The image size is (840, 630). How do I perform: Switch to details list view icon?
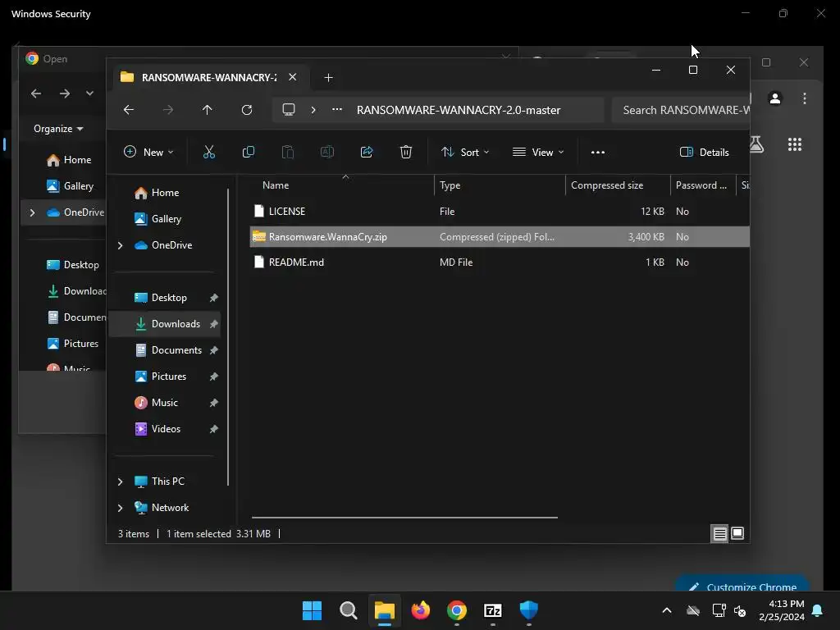(720, 533)
